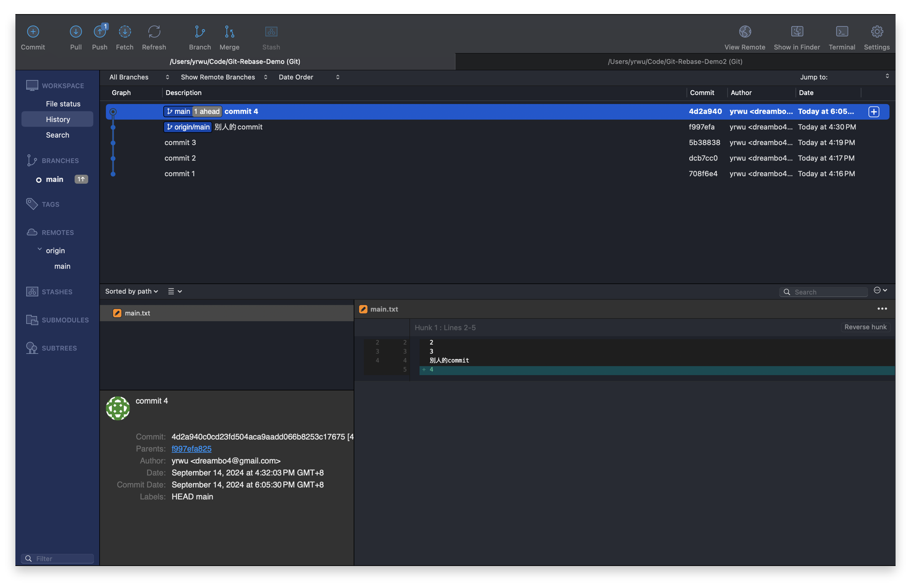Expand the Remotes section in sidebar
This screenshot has height=588, width=918.
[58, 232]
